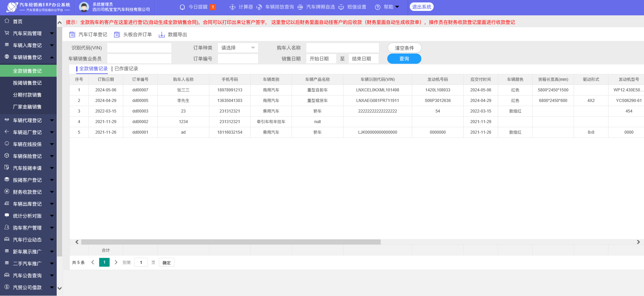The width and height of the screenshot is (644, 296).
Task: Click page number 1 button
Action: coord(104,262)
